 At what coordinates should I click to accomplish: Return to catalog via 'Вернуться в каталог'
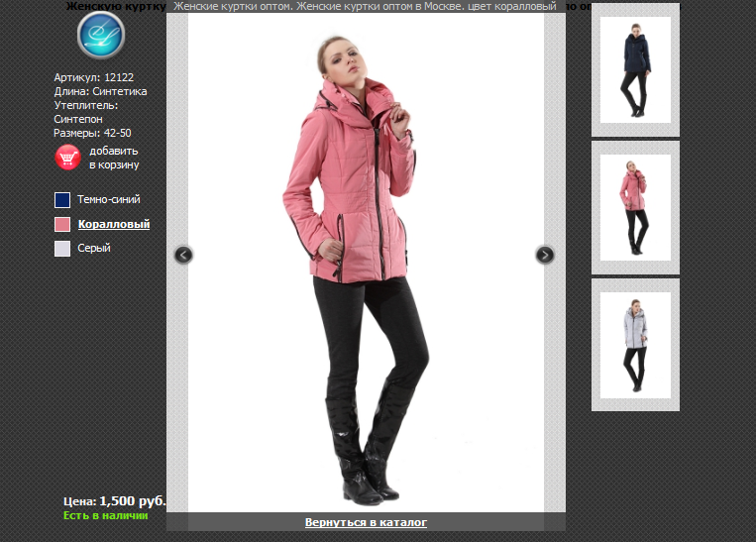366,522
